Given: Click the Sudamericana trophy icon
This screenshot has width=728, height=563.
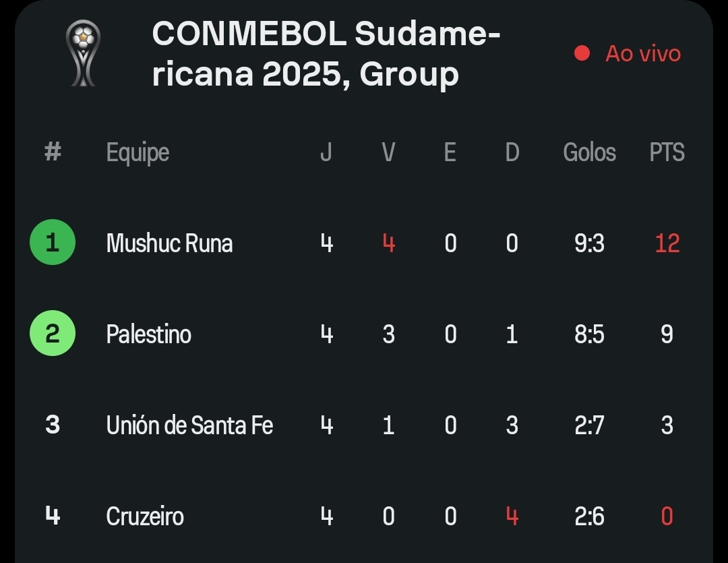Looking at the screenshot, I should coord(83,53).
